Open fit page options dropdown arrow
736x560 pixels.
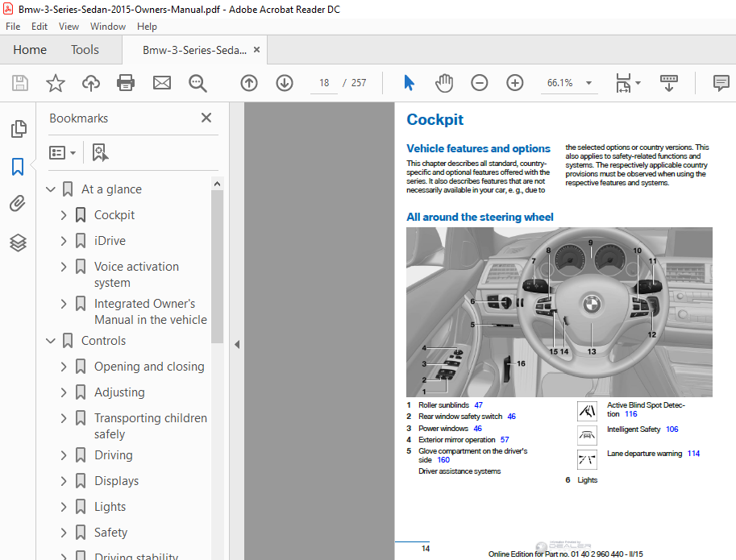pyautogui.click(x=638, y=83)
